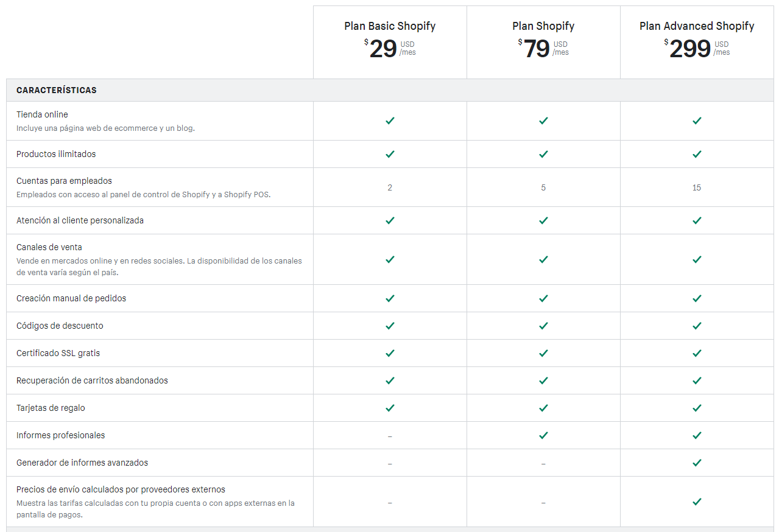This screenshot has width=779, height=532.
Task: Click the dash for Informes profesionales under Basic
Action: pyautogui.click(x=390, y=436)
